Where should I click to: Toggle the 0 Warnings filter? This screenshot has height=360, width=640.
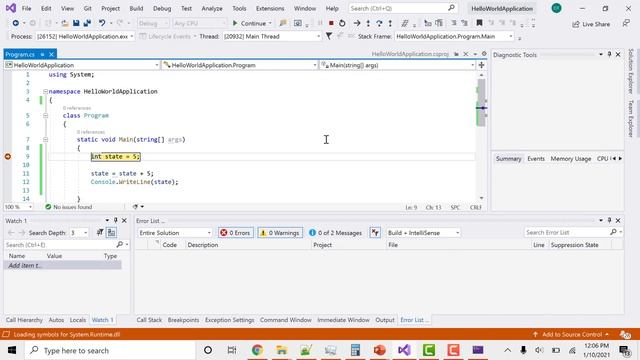point(280,233)
